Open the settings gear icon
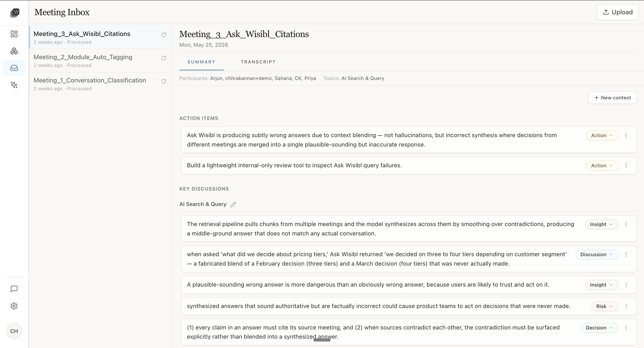 (x=14, y=306)
